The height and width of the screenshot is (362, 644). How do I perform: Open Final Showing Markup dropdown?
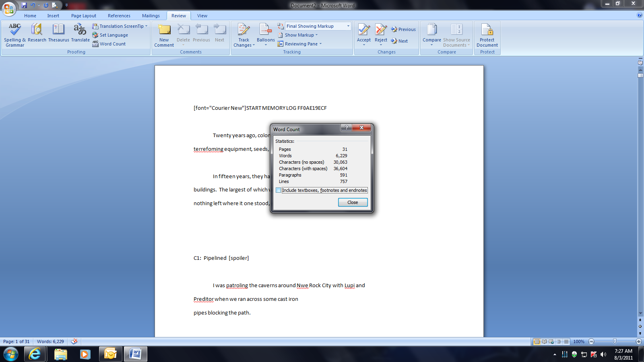[348, 26]
